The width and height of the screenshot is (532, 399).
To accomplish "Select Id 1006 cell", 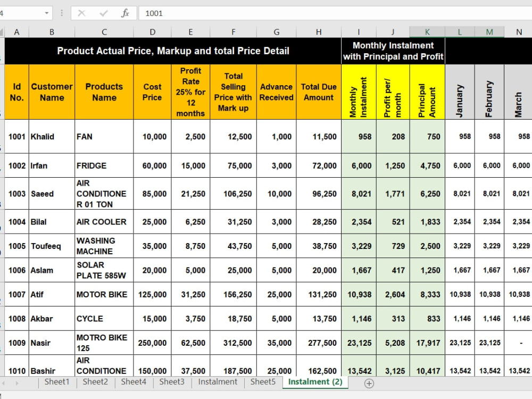I will pyautogui.click(x=16, y=270).
